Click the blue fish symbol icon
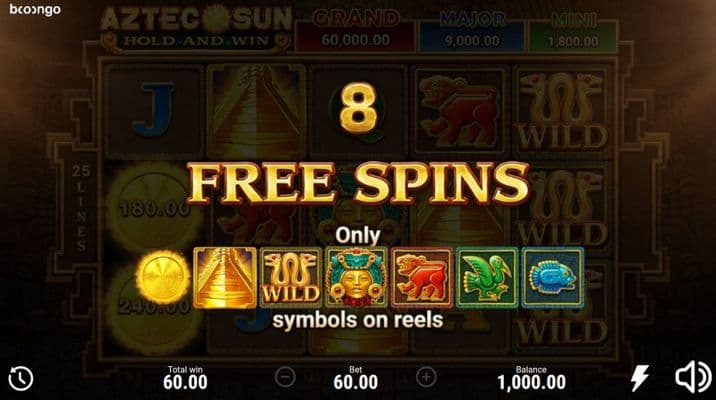716x400 pixels. [x=553, y=278]
